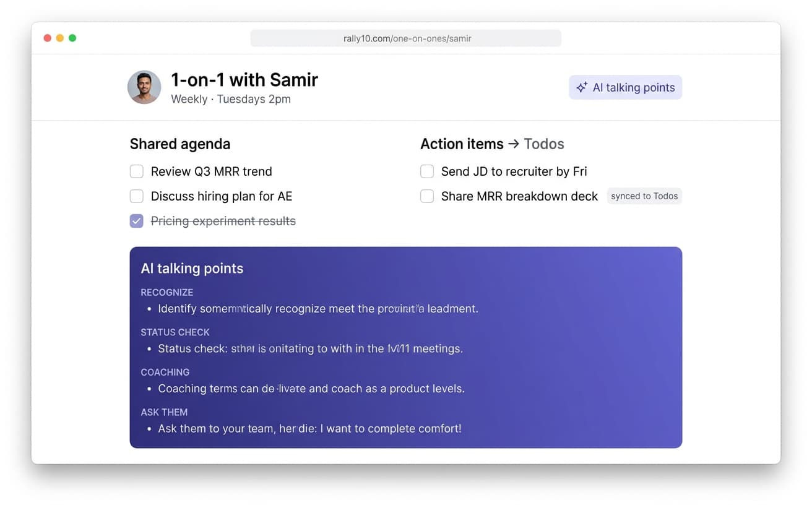Image resolution: width=812 pixels, height=505 pixels.
Task: Click Share MRR breakdown deck text
Action: (519, 196)
